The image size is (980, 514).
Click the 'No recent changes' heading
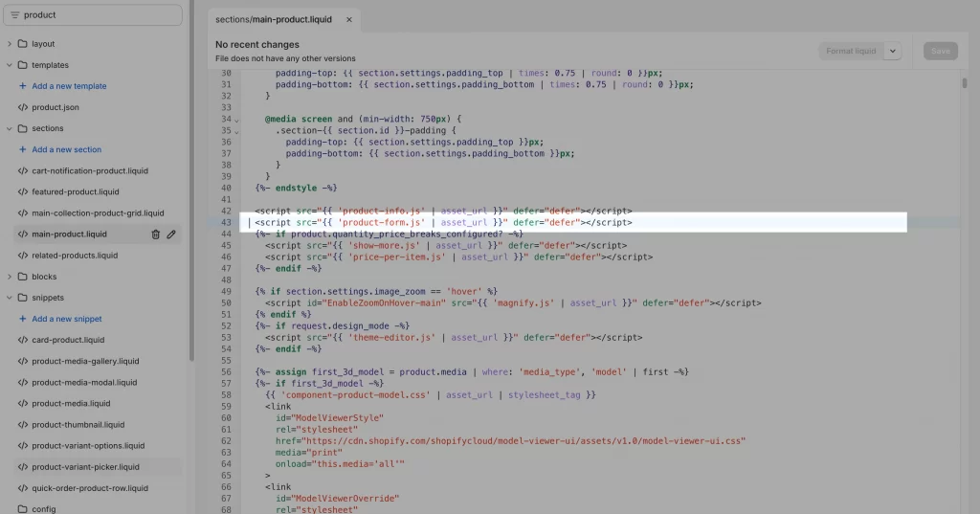tap(257, 44)
